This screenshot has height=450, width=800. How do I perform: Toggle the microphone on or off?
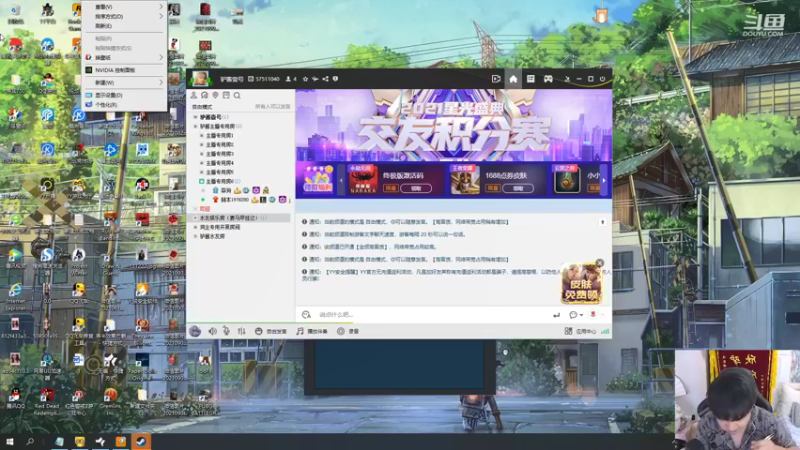[227, 331]
